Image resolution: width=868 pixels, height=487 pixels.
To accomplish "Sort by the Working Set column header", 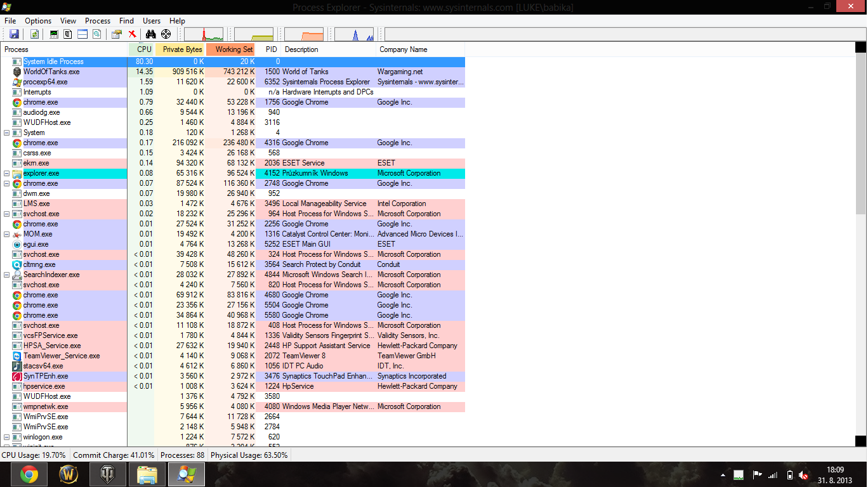I will [x=233, y=49].
